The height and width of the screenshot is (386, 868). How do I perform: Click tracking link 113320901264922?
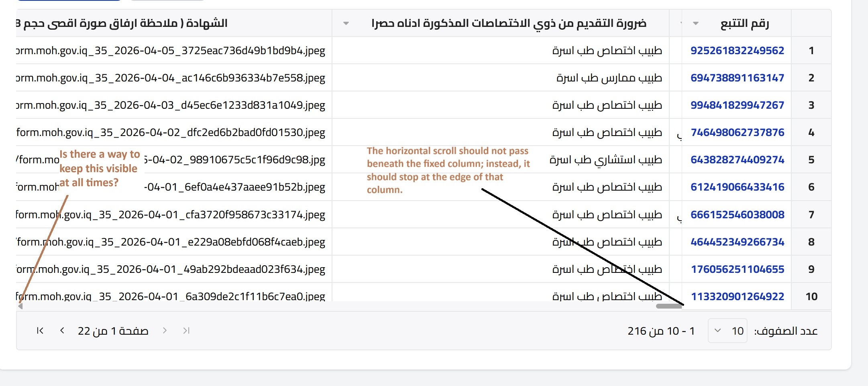tap(737, 297)
